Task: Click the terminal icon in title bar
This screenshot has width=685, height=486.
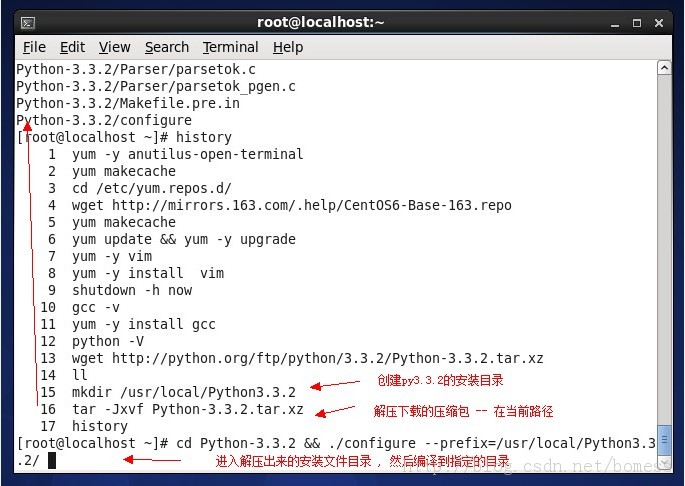Action: coord(28,23)
